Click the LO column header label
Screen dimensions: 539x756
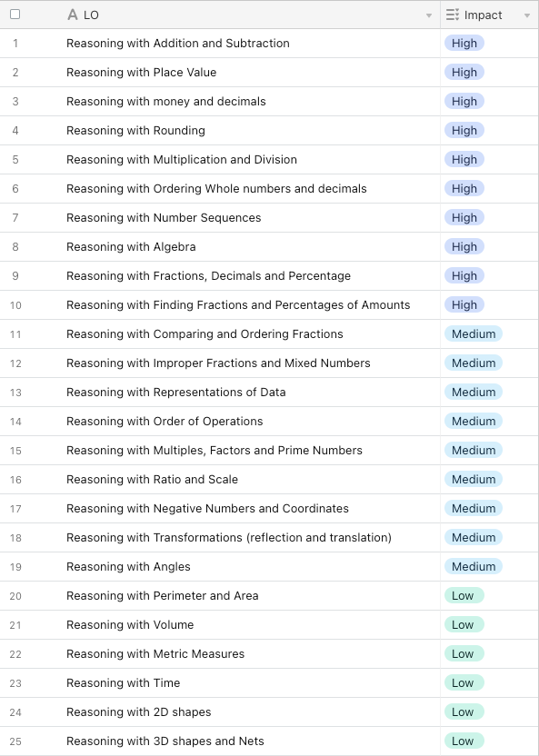[91, 15]
